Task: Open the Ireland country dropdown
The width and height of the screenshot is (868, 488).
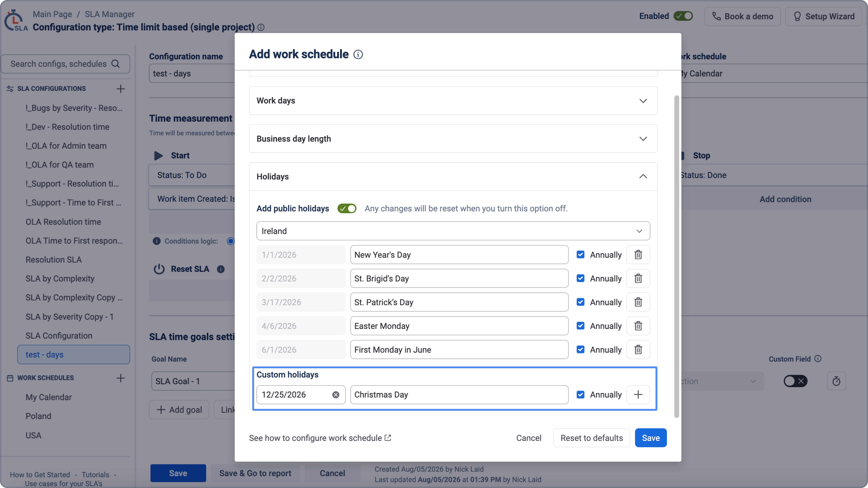Action: click(x=453, y=231)
